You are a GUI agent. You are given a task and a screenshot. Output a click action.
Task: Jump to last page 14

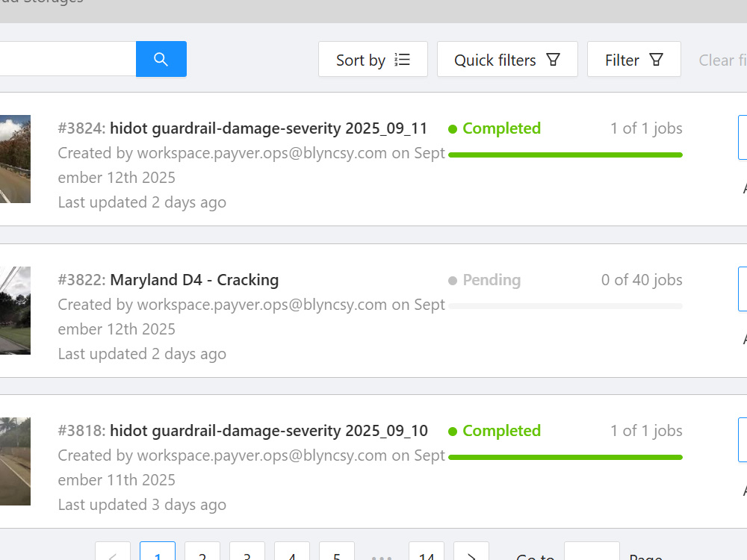tap(427, 553)
